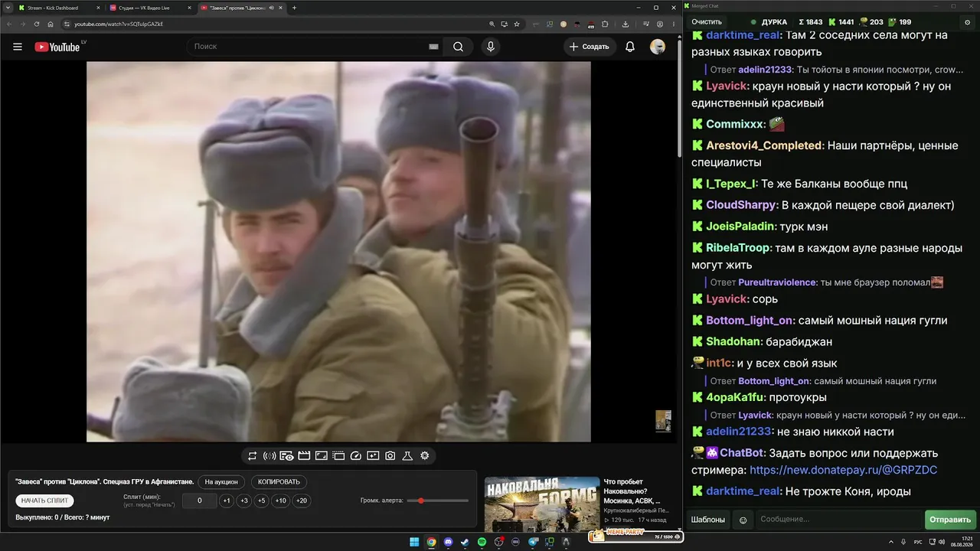Close the Студия — VK Видео Live tab
Viewport: 980px width, 551px height.
[189, 8]
